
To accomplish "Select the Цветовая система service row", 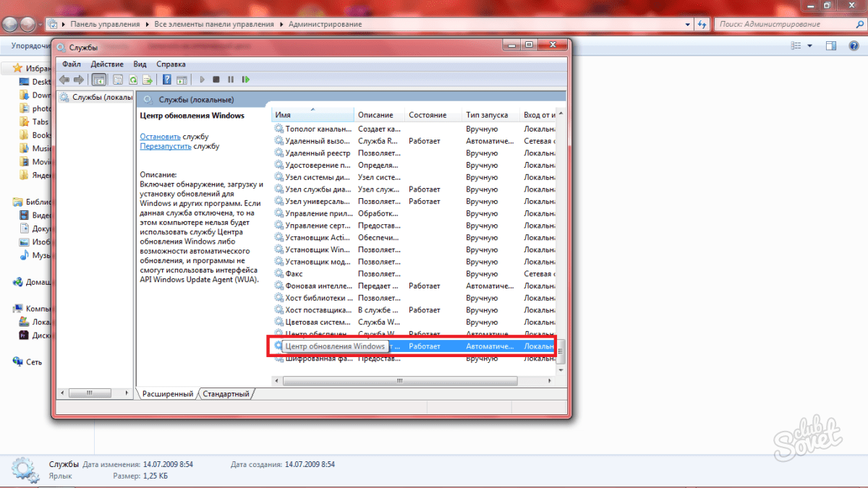I will click(414, 322).
